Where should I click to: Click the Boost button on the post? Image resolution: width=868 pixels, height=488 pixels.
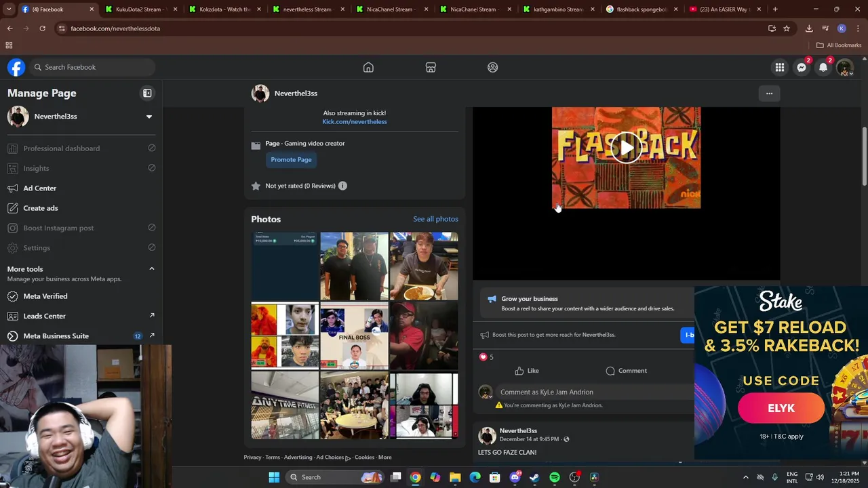click(688, 335)
